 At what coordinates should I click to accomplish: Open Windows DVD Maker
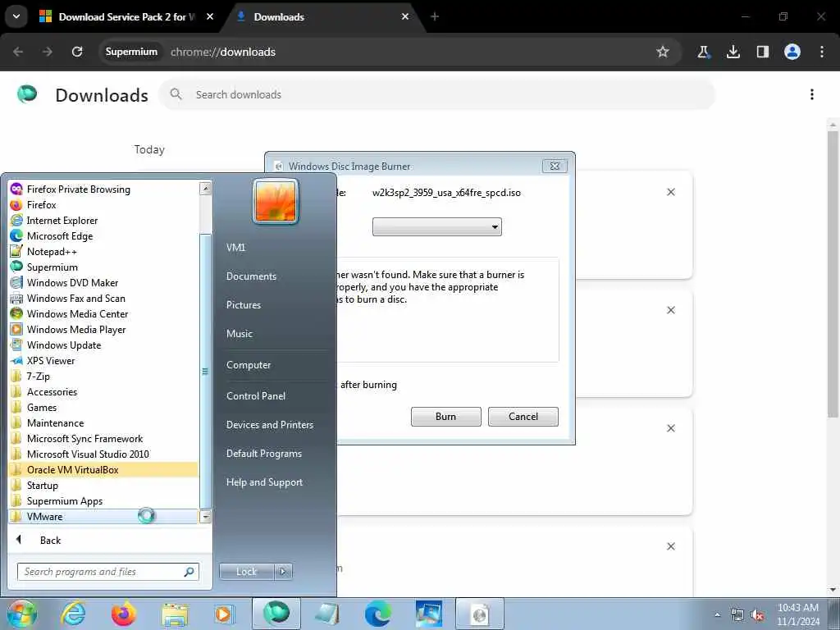pos(103,282)
